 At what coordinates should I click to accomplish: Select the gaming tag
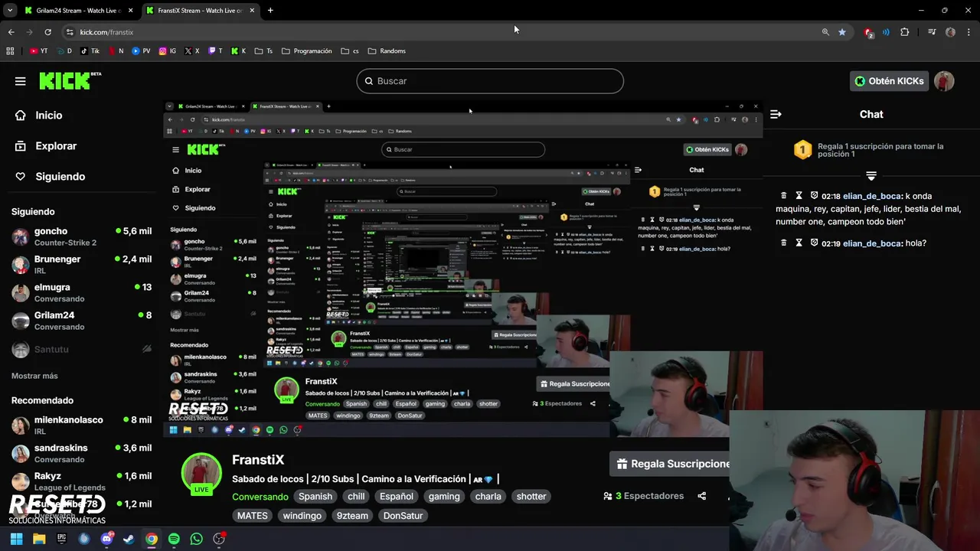[x=444, y=497]
